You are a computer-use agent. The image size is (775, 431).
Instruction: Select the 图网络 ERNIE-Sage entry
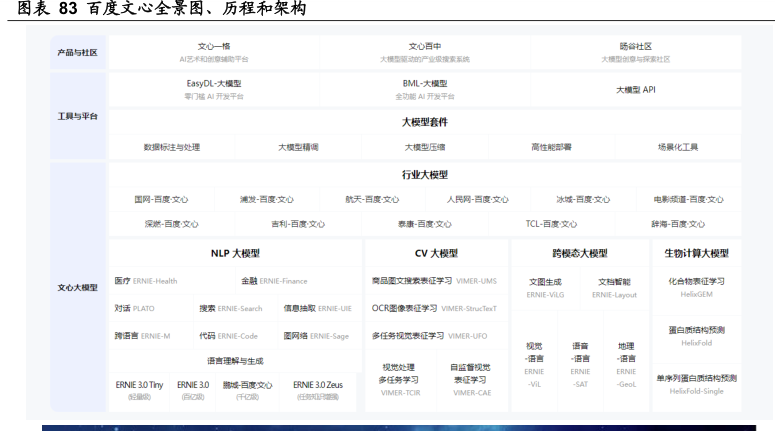point(320,336)
